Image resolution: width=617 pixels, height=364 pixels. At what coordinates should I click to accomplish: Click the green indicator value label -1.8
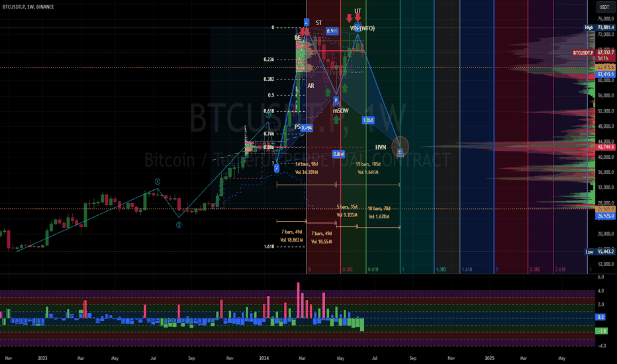point(602,331)
